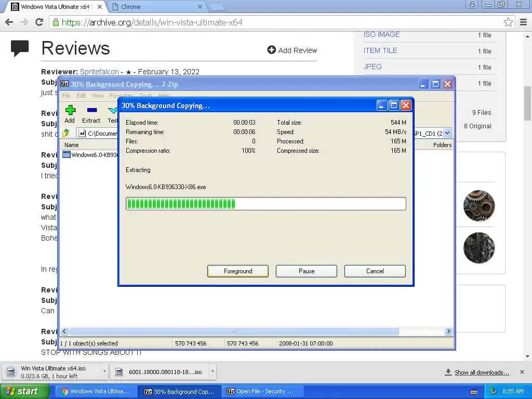Switch to Open File - Security taskbar item
The width and height of the screenshot is (532, 399).
tap(262, 391)
